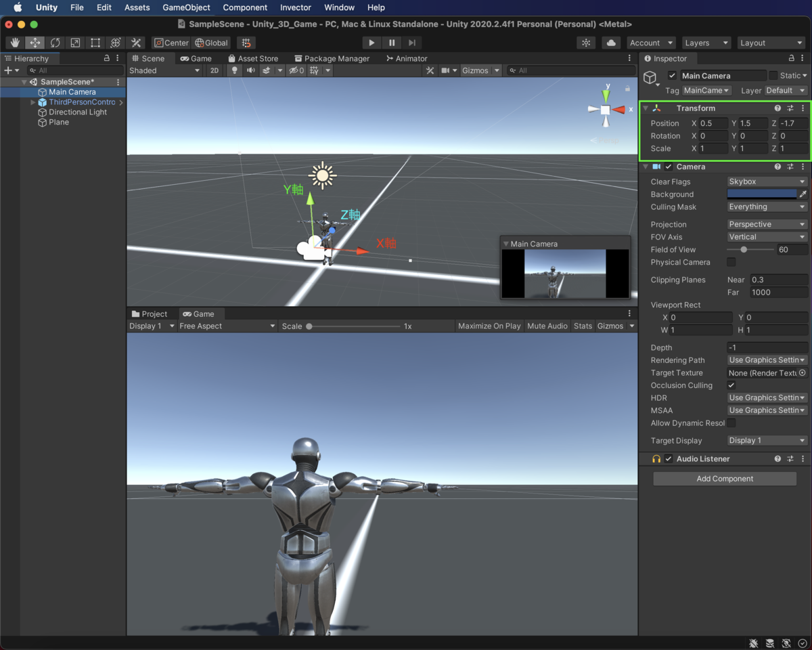
Task: Toggle grid snapping in the toolbar
Action: [x=246, y=43]
